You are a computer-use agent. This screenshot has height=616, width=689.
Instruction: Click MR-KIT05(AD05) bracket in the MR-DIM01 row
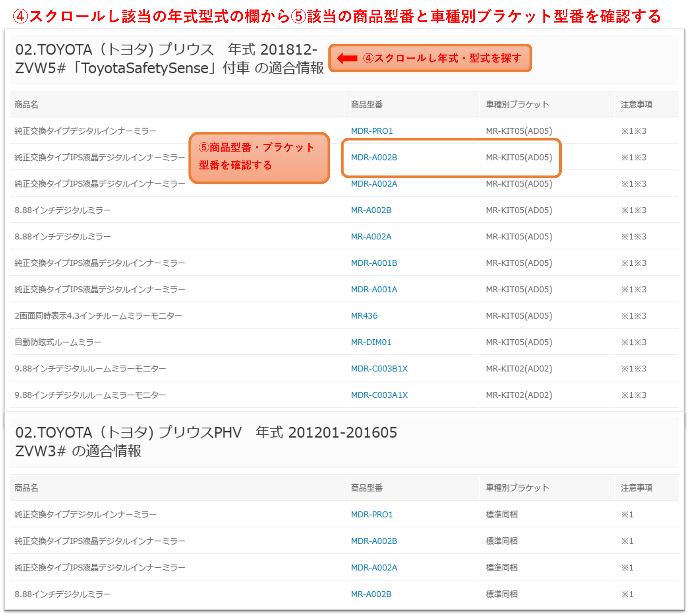point(519,342)
